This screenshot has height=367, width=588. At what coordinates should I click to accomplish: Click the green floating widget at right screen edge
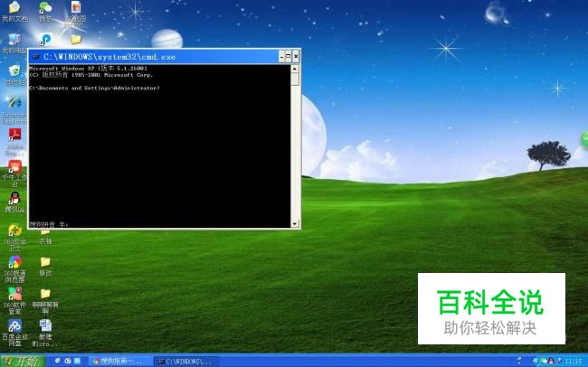click(584, 139)
